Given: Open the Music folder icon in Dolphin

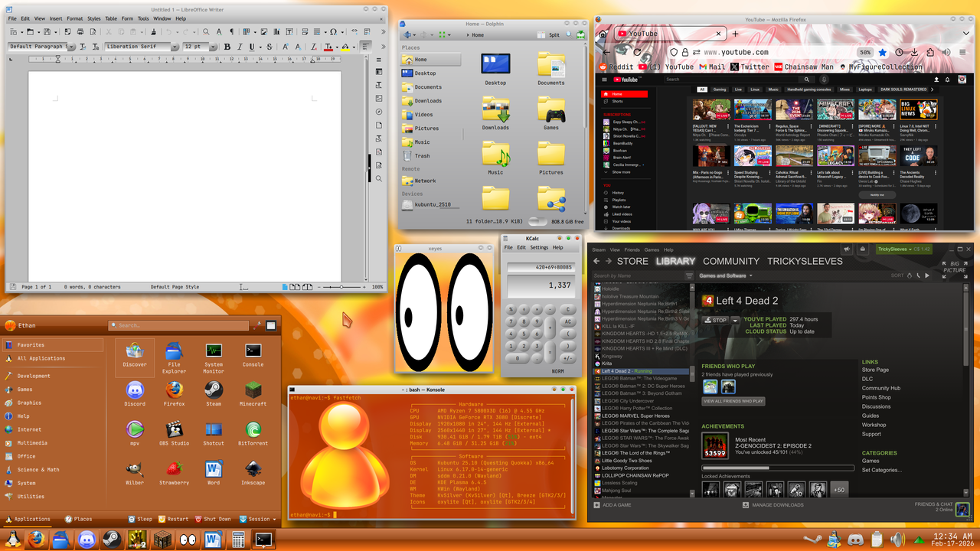Looking at the screenshot, I should click(x=495, y=158).
